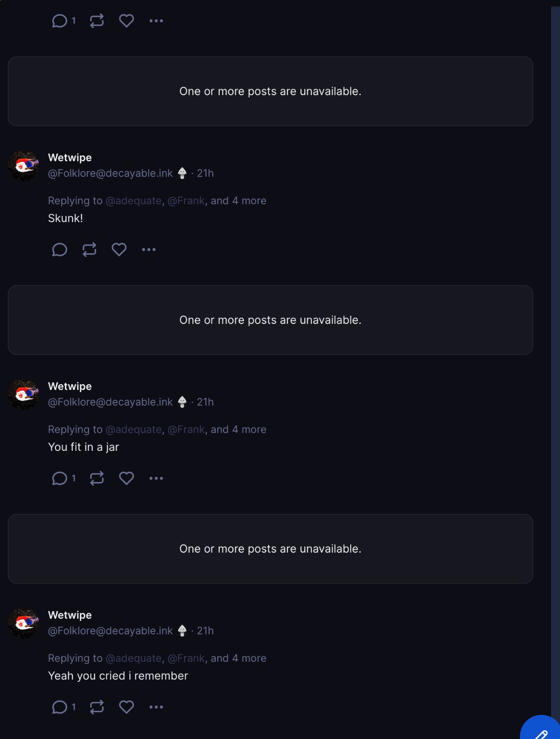Open Wetwipe avatar on the "Skunk!" post
The height and width of the screenshot is (739, 560).
(24, 166)
